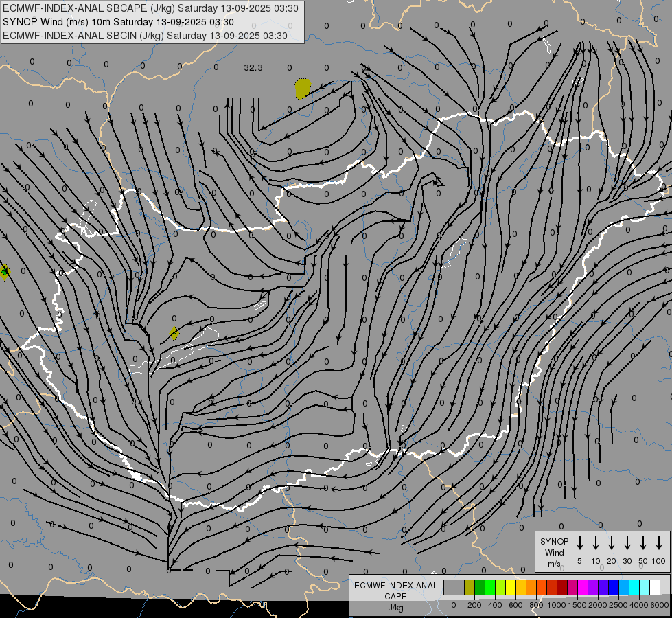Click the wind arrow above 5 in legend
The width and height of the screenshot is (672, 618).
(x=579, y=542)
